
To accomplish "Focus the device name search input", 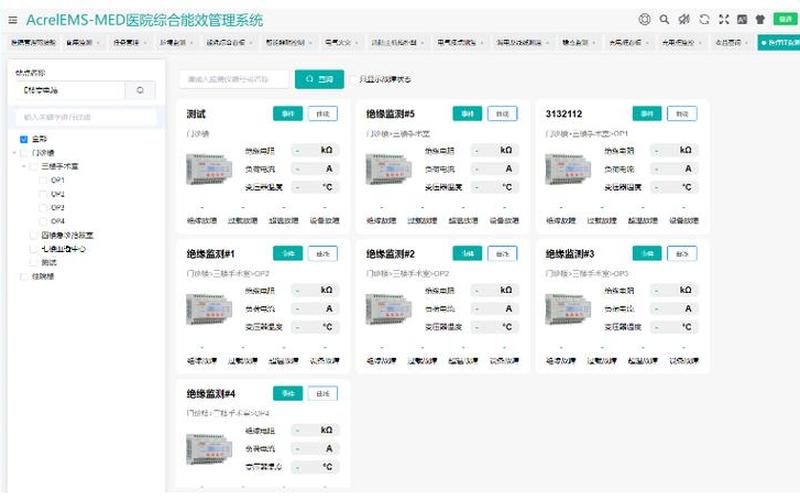I will pos(234,79).
